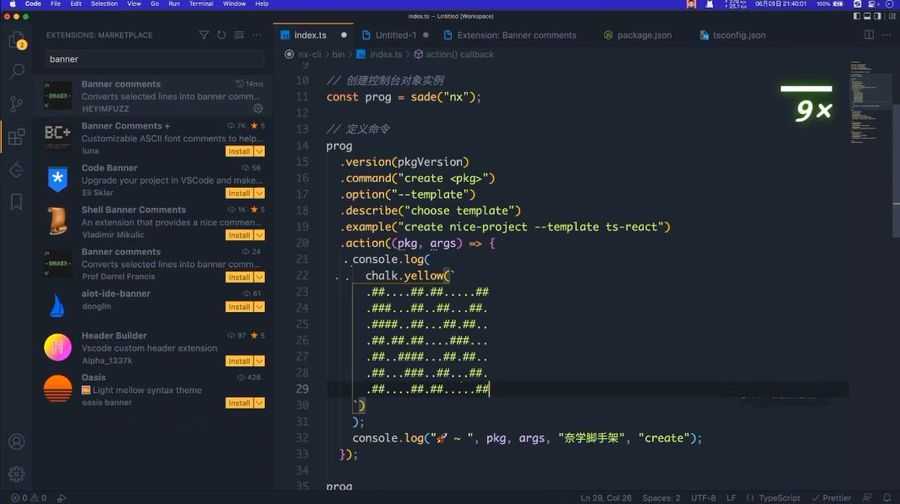Install the Oasis theme extension
This screenshot has height=504, width=900.
(x=239, y=403)
